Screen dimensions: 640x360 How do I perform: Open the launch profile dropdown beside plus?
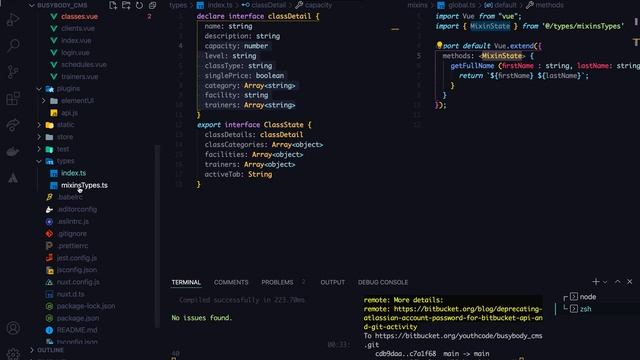click(605, 282)
